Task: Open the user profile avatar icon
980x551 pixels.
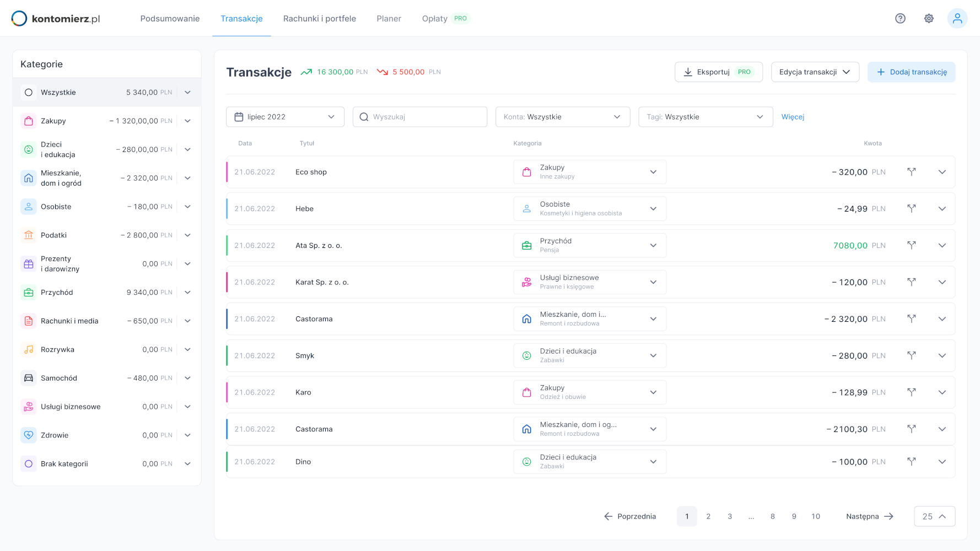Action: tap(957, 19)
